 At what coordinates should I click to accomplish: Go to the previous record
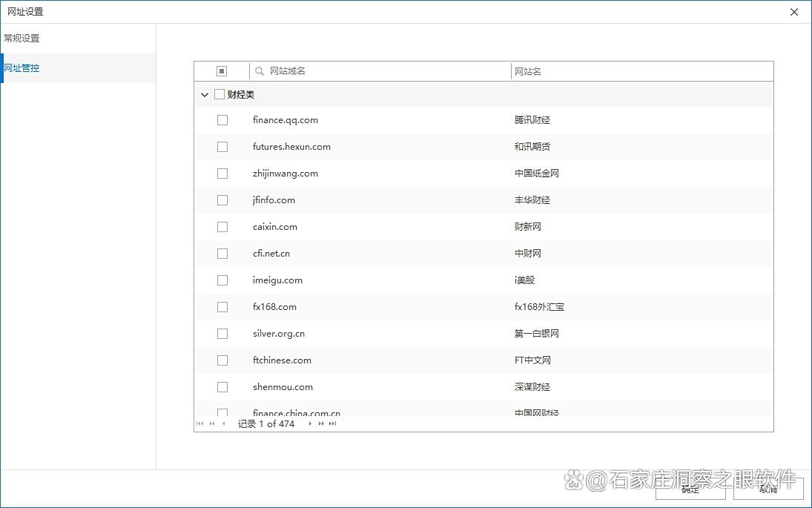(224, 423)
